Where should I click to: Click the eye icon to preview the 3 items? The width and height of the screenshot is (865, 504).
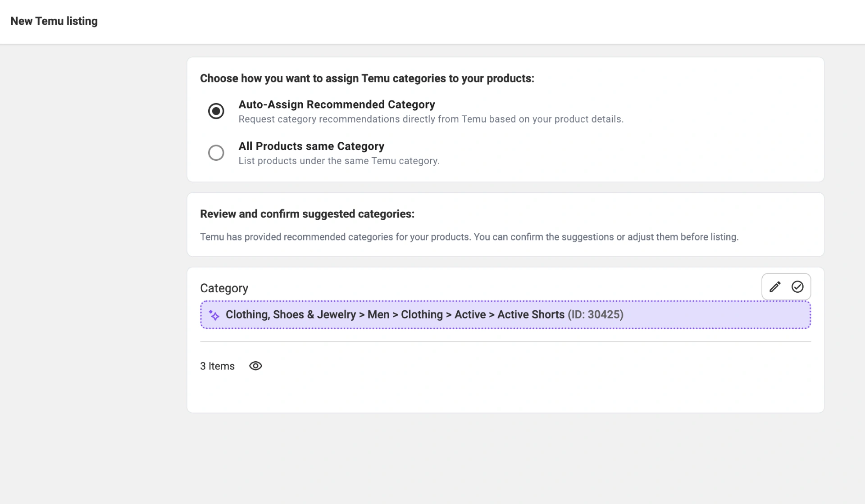pyautogui.click(x=255, y=366)
